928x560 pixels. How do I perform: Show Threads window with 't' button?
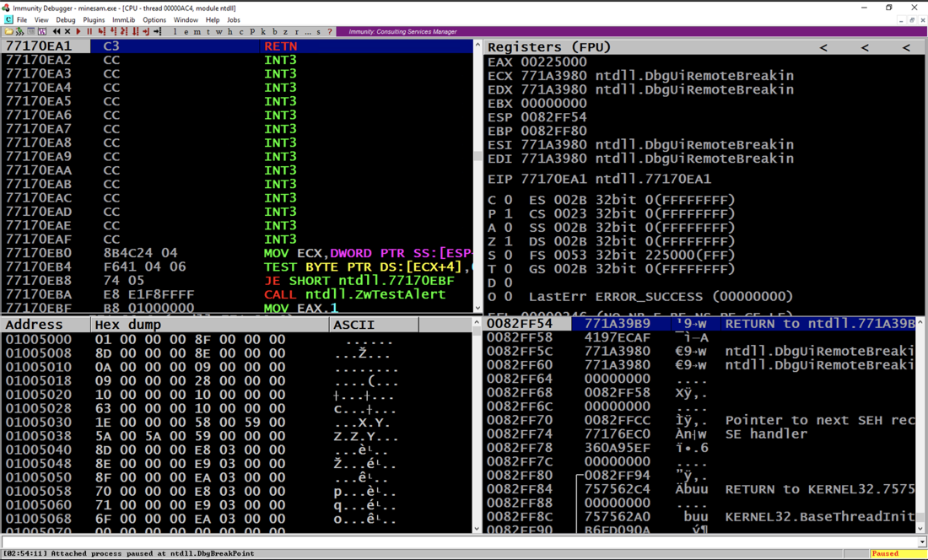pos(208,31)
